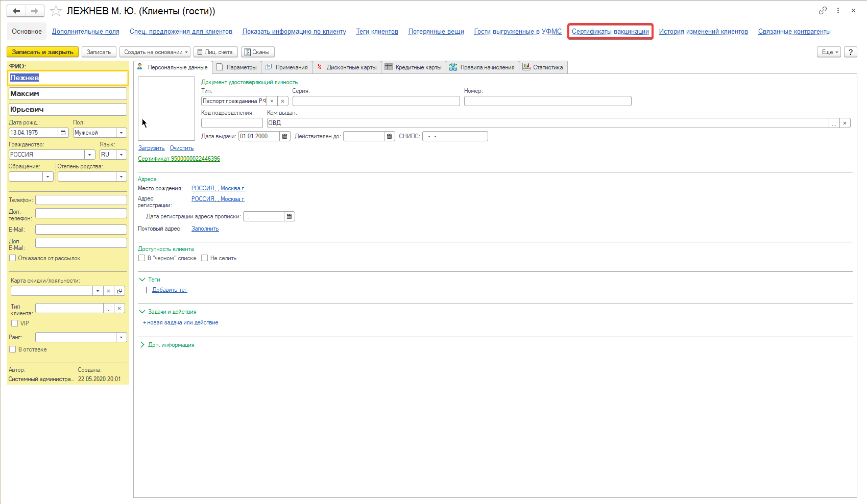The height and width of the screenshot is (504, 867).
Task: Open the 'Степень родства' dropdown
Action: (122, 177)
